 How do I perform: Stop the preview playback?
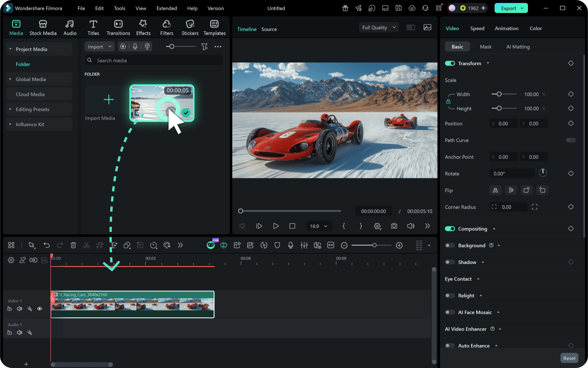(292, 226)
